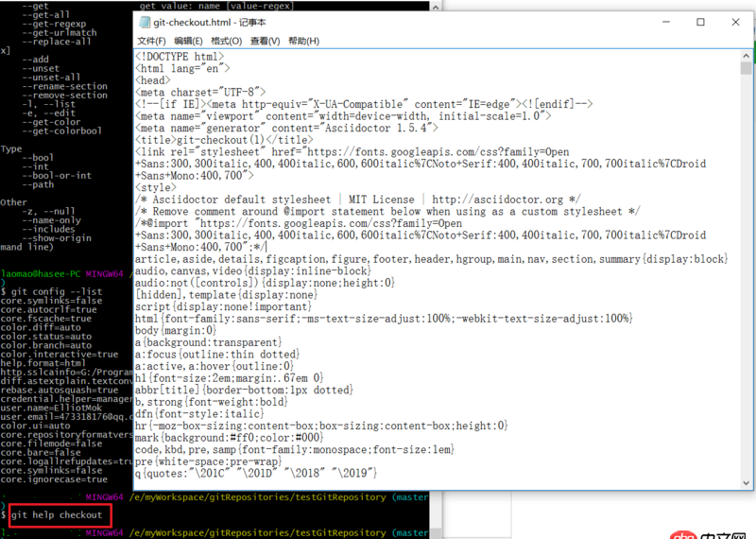Screen dimensions: 756x539
Task: Click '--show-origin' option in terminal
Action: click(x=57, y=238)
